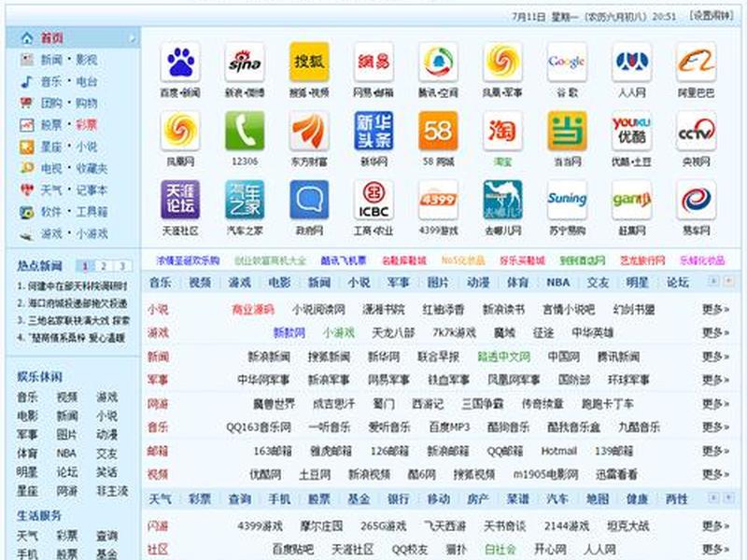Image resolution: width=747 pixels, height=560 pixels.
Task: Switch hot news to page 2
Action: click(104, 266)
